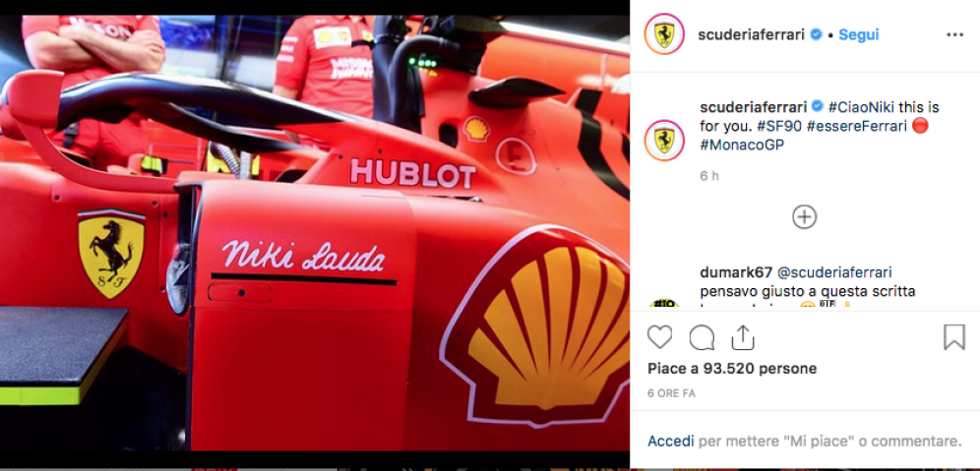Open the #MonacoGP hashtag link
This screenshot has height=471, width=980.
737,144
